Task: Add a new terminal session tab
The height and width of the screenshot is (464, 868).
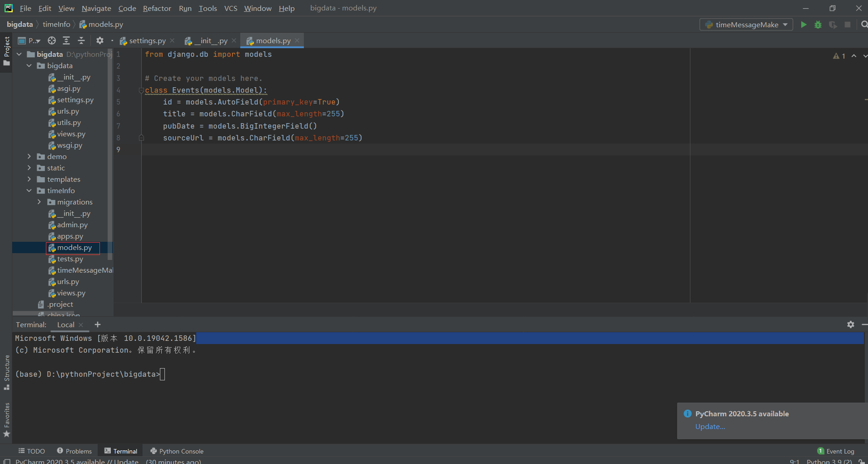Action: pyautogui.click(x=98, y=324)
